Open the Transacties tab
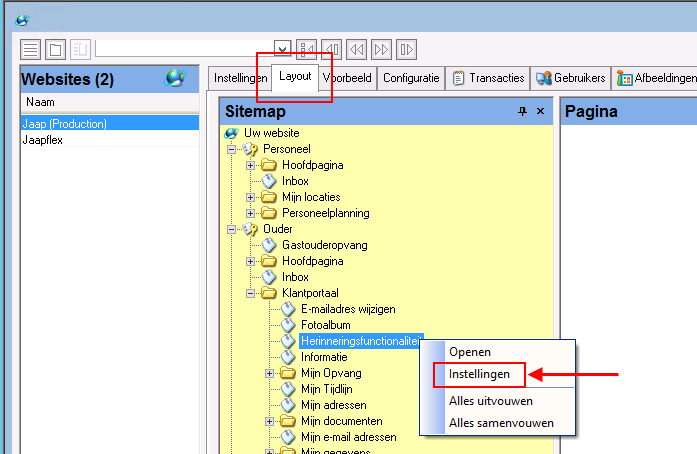The image size is (697, 454). click(488, 78)
